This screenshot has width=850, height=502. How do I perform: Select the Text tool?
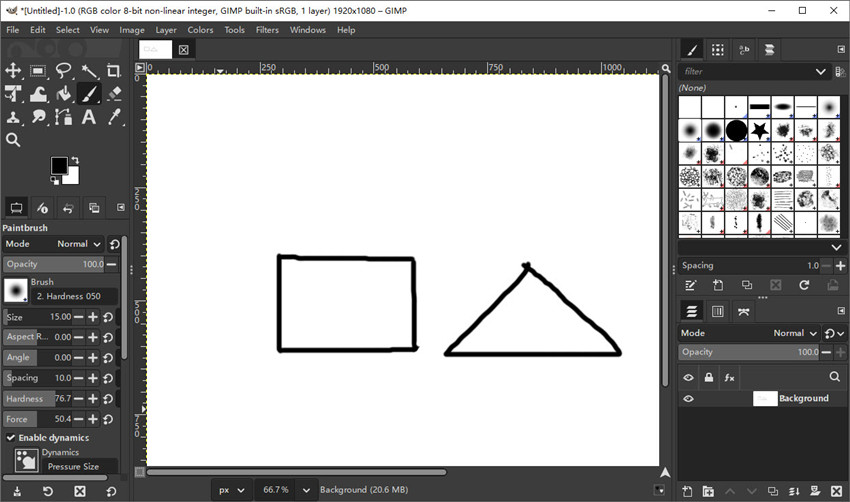pos(89,117)
